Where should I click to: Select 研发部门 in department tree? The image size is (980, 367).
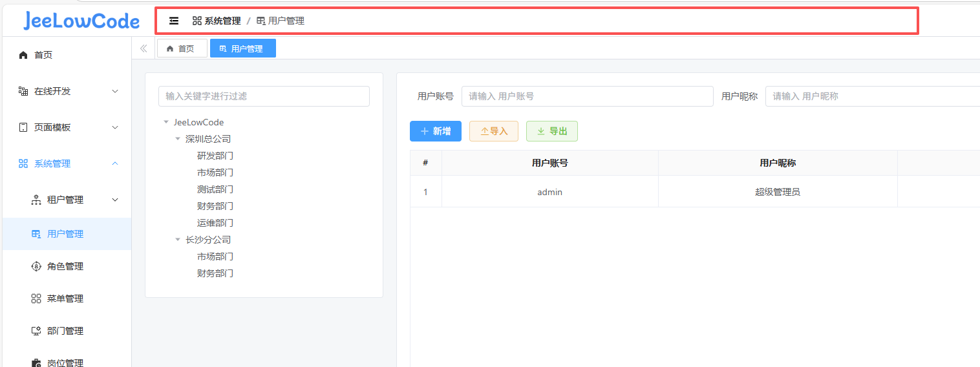pyautogui.click(x=215, y=156)
